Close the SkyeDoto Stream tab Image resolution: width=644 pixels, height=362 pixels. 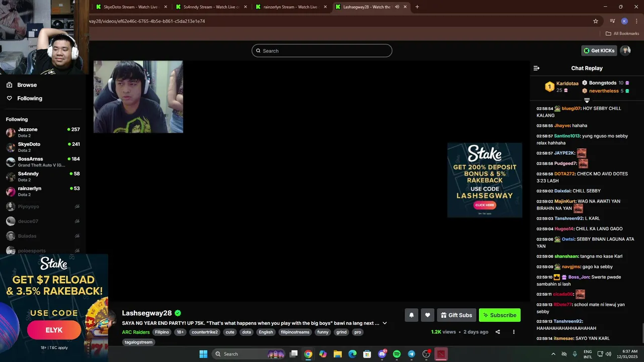pos(165,7)
